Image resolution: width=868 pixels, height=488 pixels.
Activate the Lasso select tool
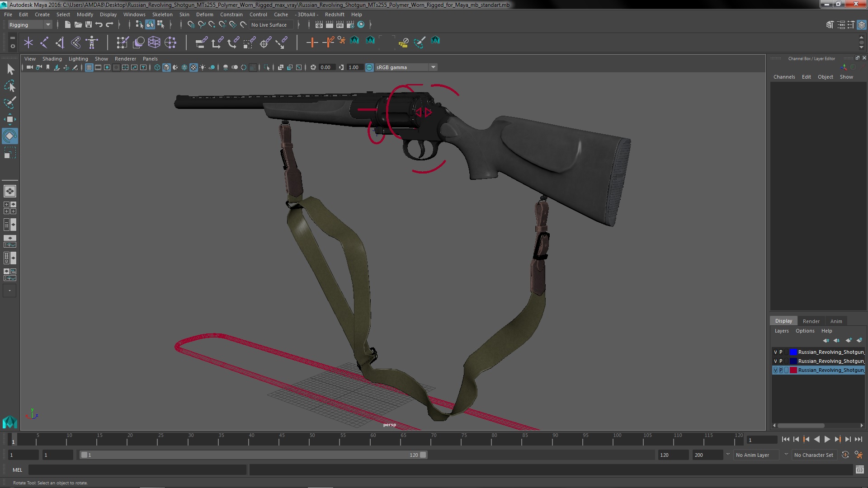(10, 86)
